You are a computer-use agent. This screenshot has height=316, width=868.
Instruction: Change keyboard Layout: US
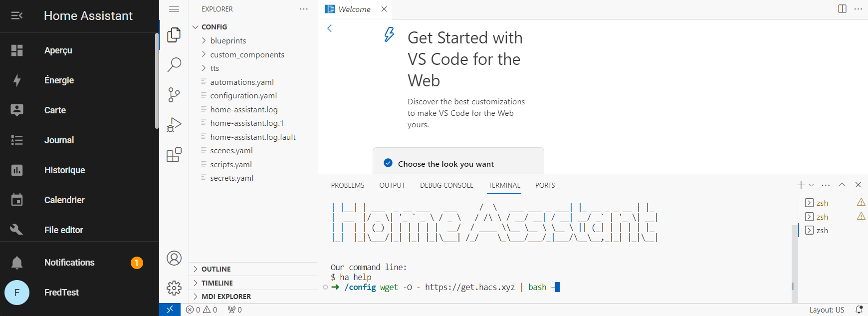(x=827, y=310)
